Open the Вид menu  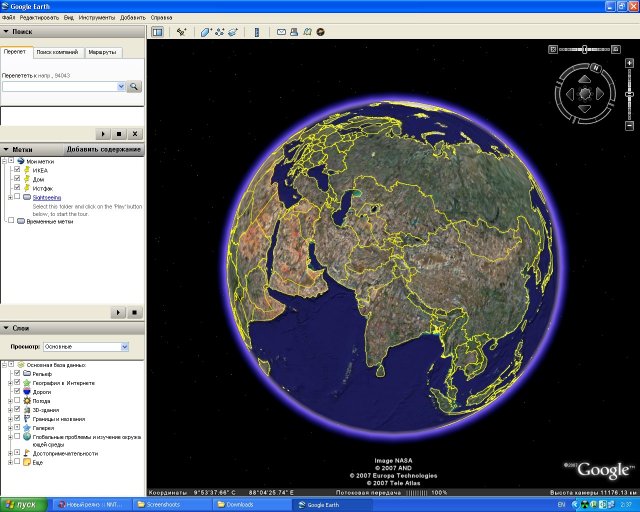pyautogui.click(x=69, y=18)
